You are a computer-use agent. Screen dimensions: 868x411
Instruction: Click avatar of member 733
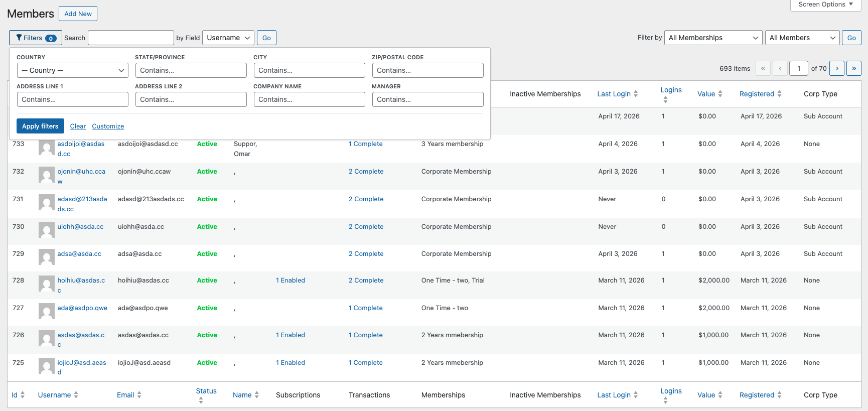click(x=47, y=148)
